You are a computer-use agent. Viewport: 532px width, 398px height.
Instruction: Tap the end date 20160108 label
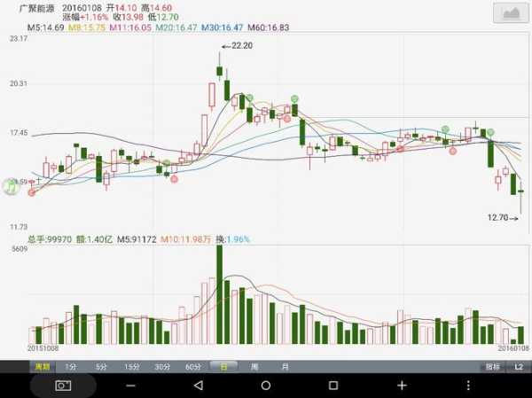pos(513,348)
